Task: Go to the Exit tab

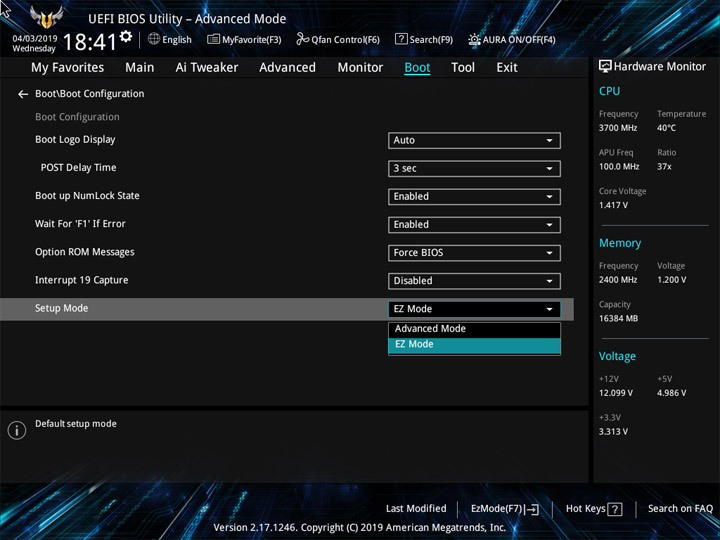Action: click(x=507, y=68)
